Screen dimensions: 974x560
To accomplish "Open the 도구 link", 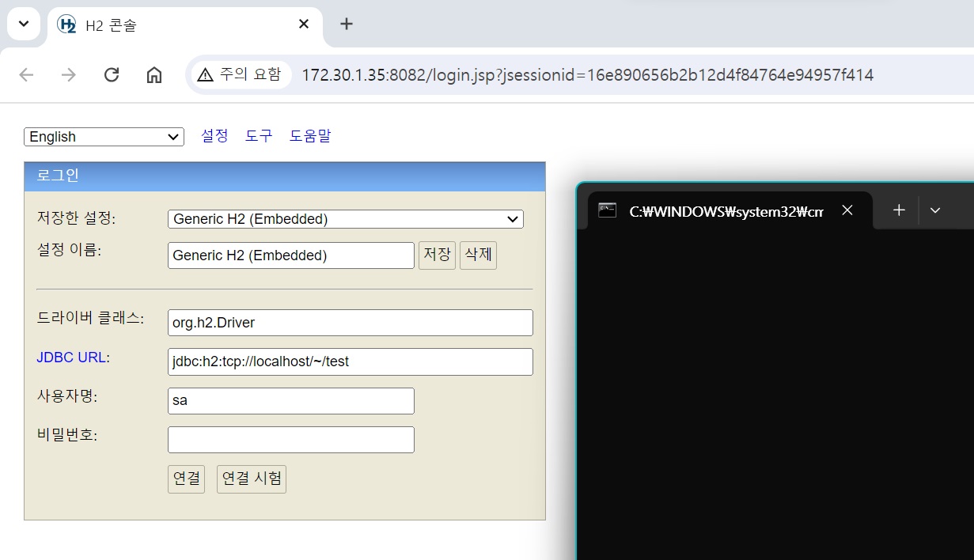I will tap(259, 136).
